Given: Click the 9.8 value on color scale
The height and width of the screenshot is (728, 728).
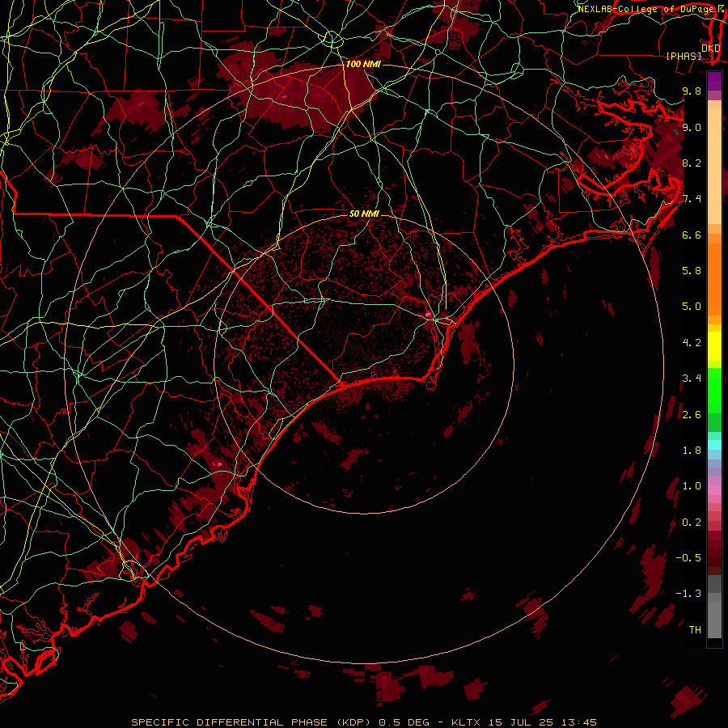Looking at the screenshot, I should pyautogui.click(x=692, y=91).
